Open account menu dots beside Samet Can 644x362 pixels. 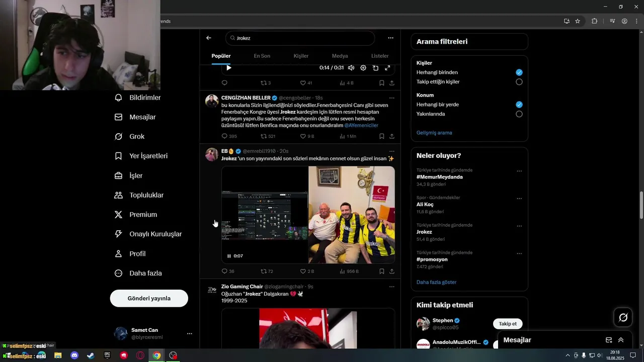[x=190, y=334]
